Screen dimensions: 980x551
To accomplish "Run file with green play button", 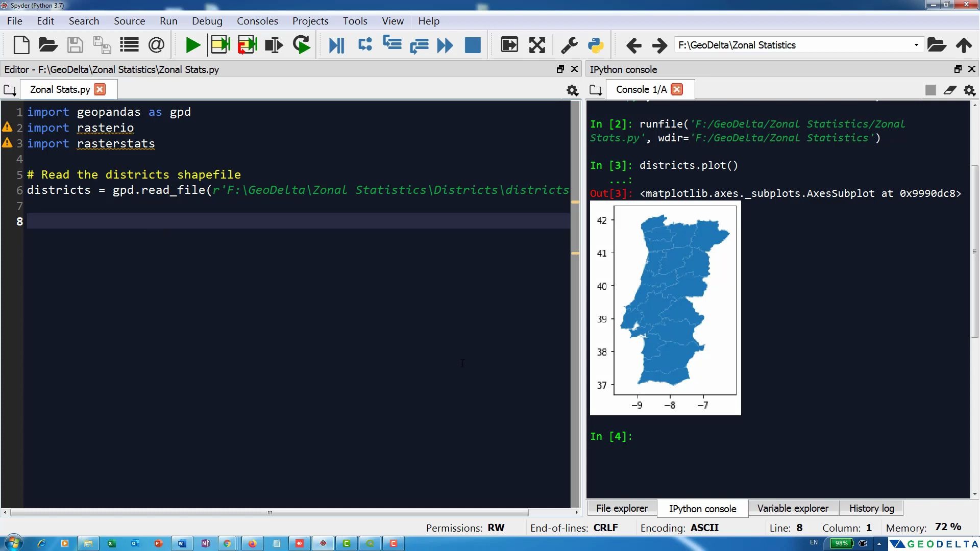I will point(192,45).
